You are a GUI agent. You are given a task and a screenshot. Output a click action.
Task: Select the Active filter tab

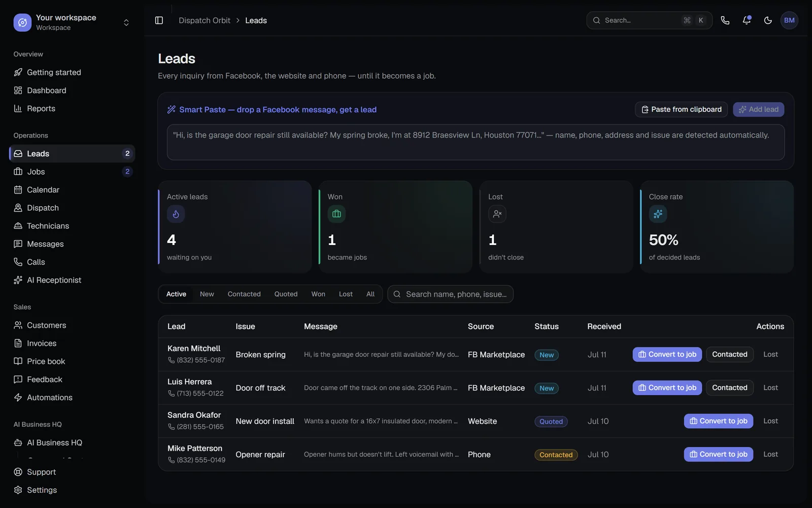pos(176,294)
